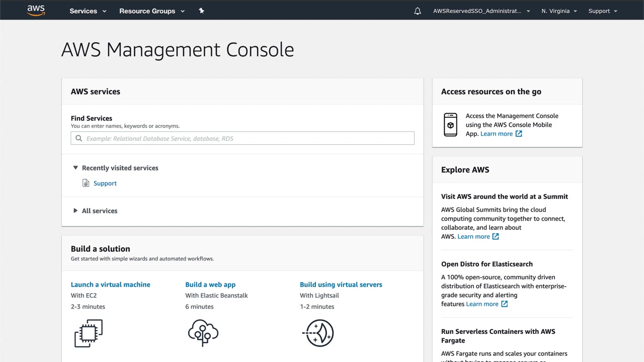Image resolution: width=644 pixels, height=362 pixels.
Task: Click the pin shortcuts icon in navbar
Action: click(201, 11)
